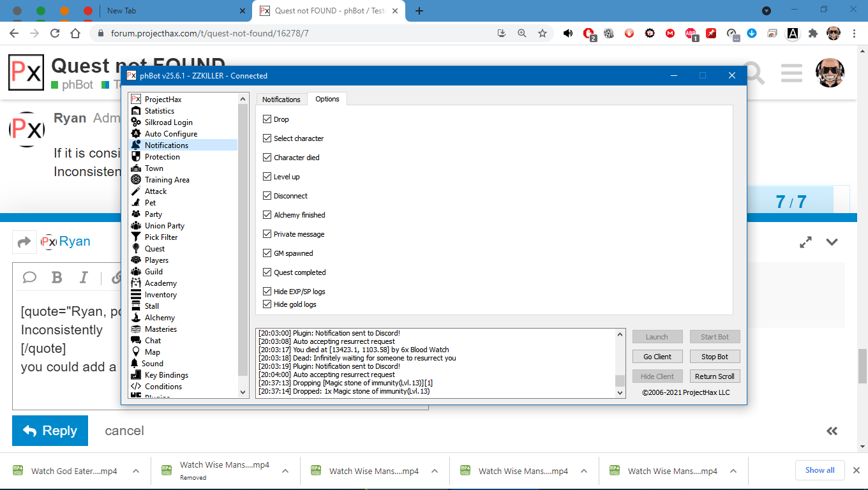
Task: Click the Map pin icon
Action: (x=135, y=352)
